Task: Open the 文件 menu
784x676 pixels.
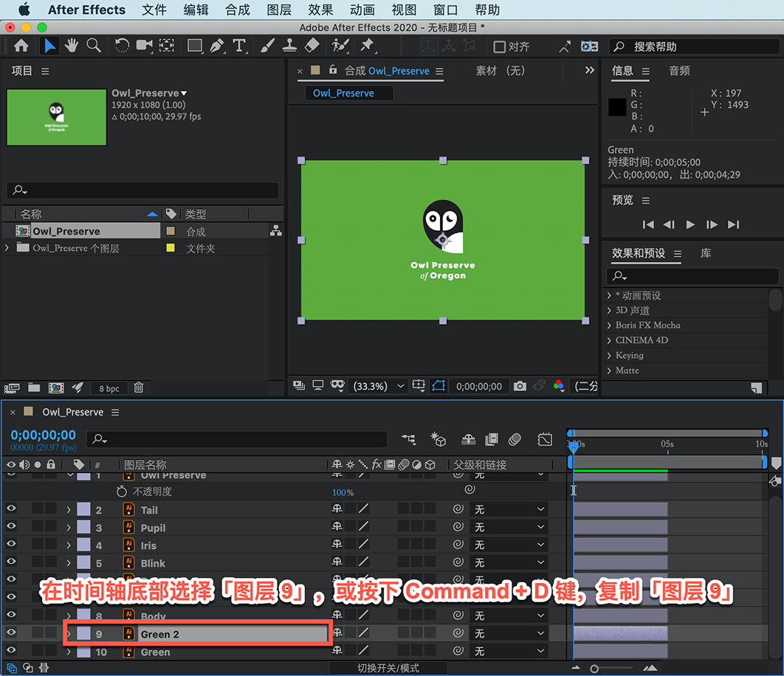Action: click(154, 10)
